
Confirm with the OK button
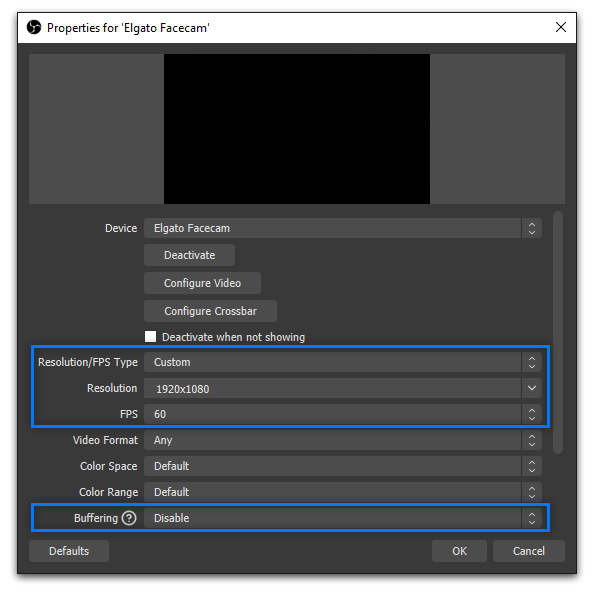point(459,551)
